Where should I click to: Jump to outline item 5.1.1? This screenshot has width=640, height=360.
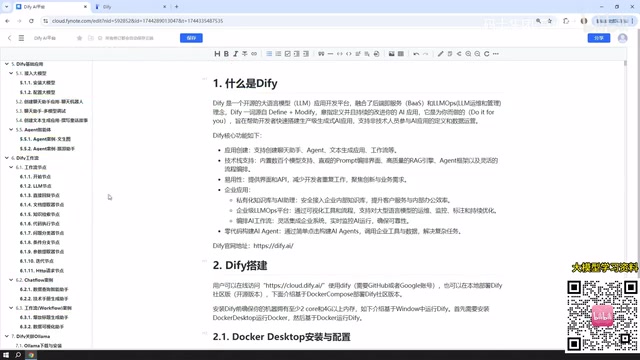(38, 83)
